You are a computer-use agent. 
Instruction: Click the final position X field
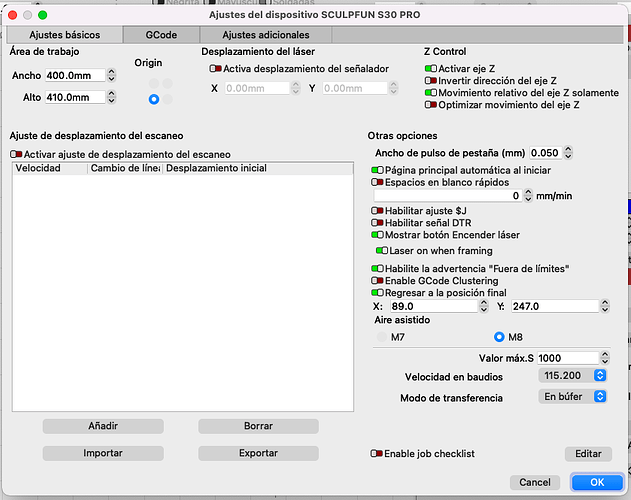coord(434,306)
